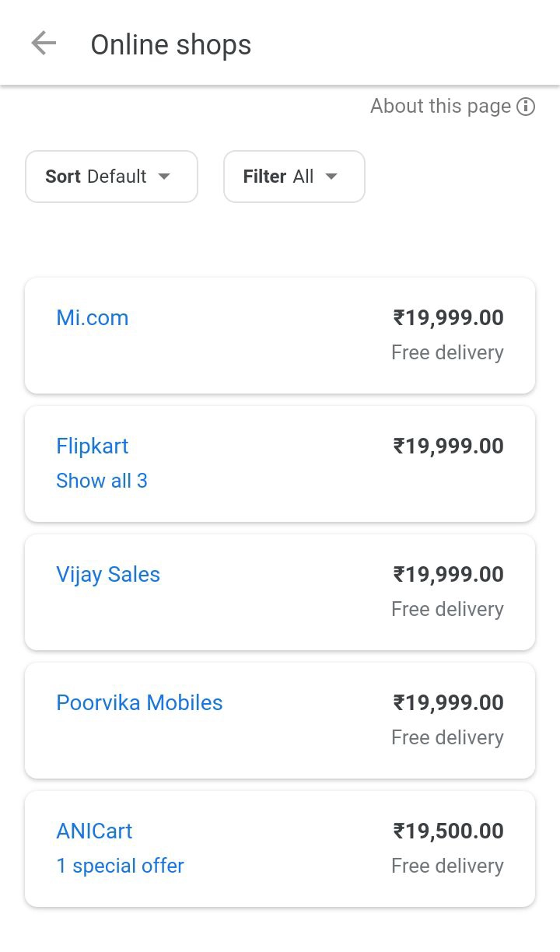The image size is (560, 952).
Task: Open the Filter All dropdown
Action: 293,177
